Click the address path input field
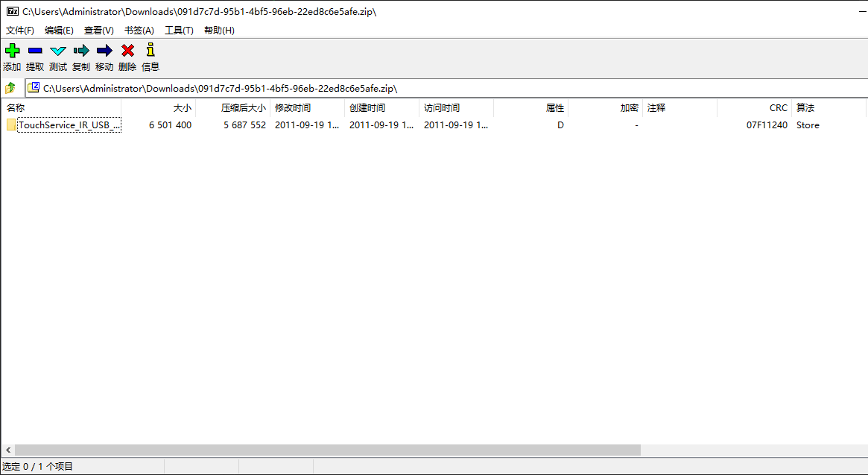Viewport: 868px width, 475px height. tap(447, 88)
